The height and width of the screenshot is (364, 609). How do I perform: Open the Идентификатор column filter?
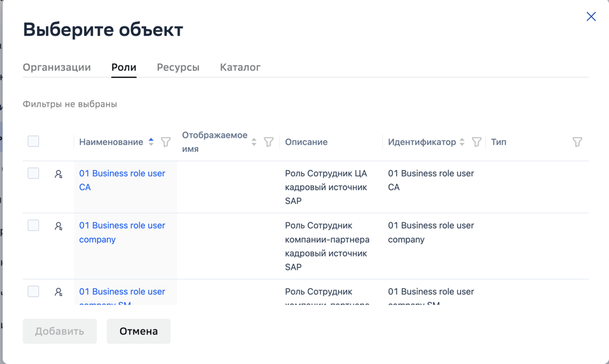(477, 142)
